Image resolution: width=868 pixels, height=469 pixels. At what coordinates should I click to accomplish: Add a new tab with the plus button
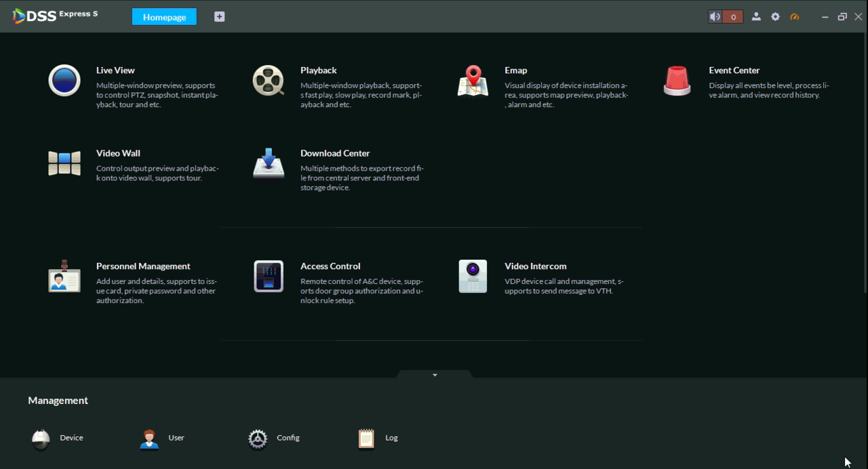[x=219, y=17]
